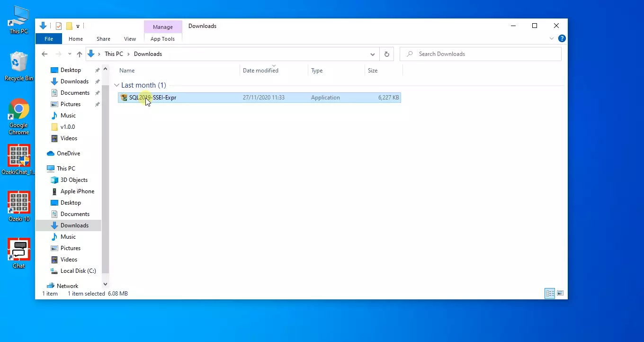
Task: Open Local Disk (C:) in navigation pane
Action: pyautogui.click(x=78, y=271)
